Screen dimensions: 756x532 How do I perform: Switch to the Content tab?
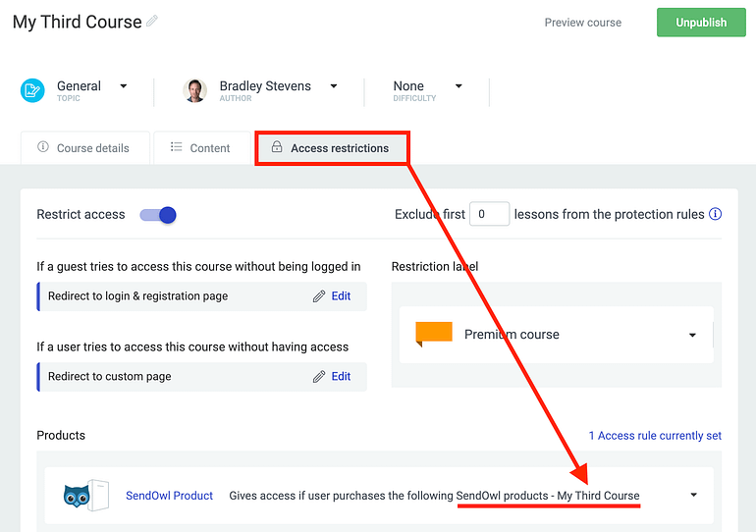pyautogui.click(x=201, y=148)
